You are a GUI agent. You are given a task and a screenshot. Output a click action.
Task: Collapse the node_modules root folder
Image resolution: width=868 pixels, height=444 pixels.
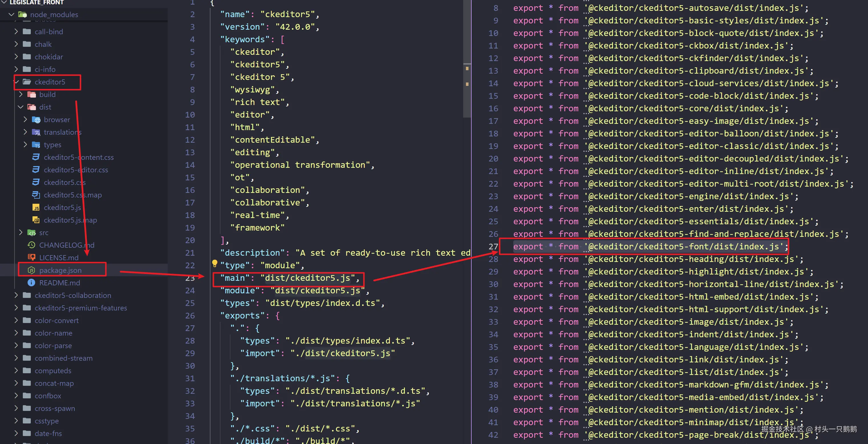[11, 15]
